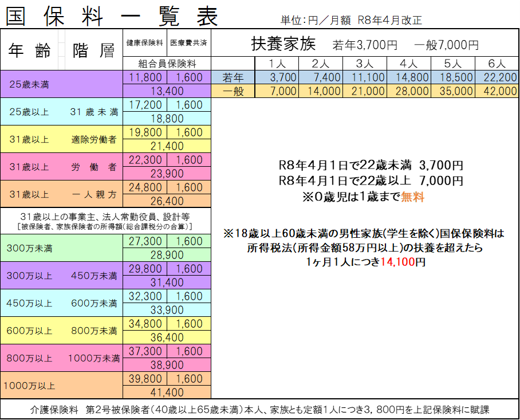Screen dimensions: 520x420
Task: Click the 31歳以上 適除労働者 yellow label
Action: pos(62,139)
